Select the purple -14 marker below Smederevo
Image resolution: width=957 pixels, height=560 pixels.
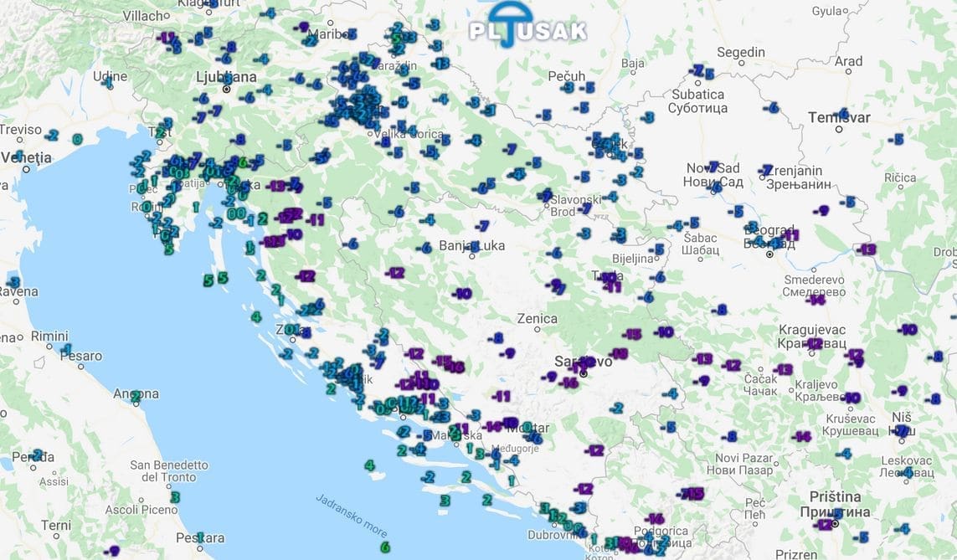click(816, 299)
